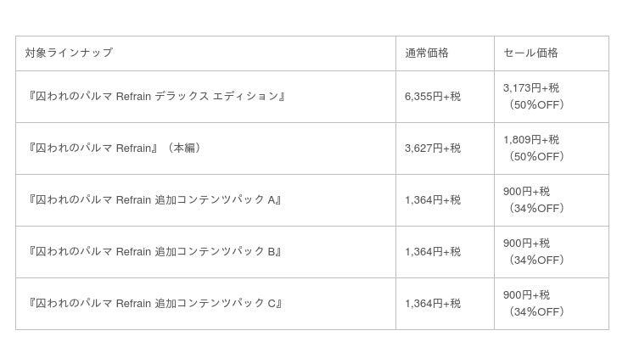Click the 対象ラインナップ column header
This screenshot has height=364, width=628.
69,53
